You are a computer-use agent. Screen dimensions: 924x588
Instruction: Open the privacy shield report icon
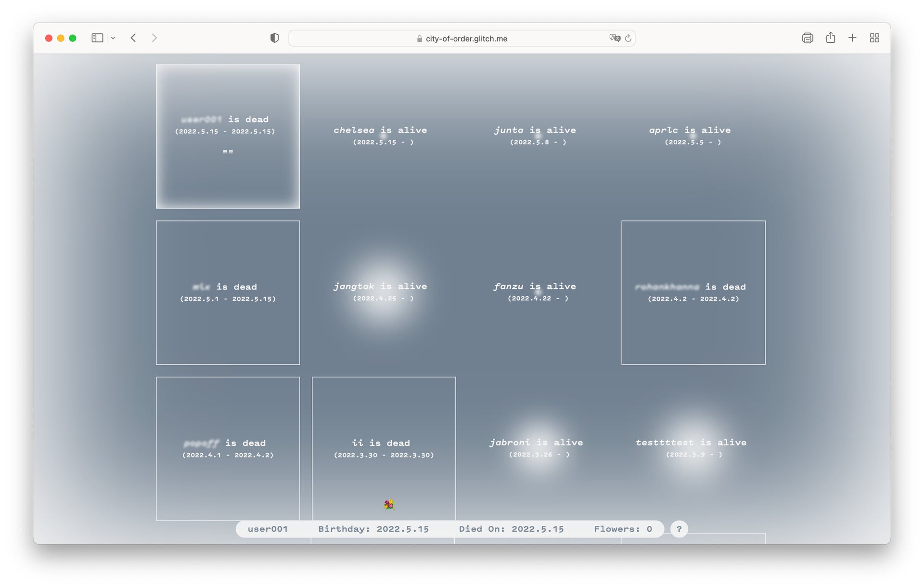tap(274, 38)
